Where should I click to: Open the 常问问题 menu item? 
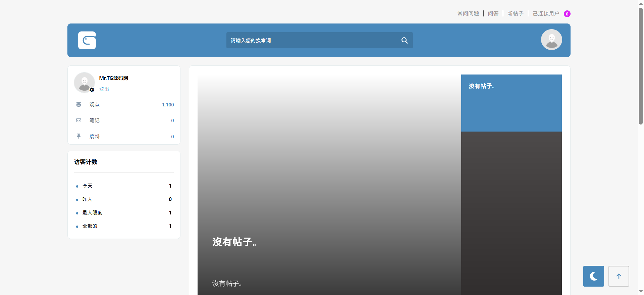coord(468,13)
